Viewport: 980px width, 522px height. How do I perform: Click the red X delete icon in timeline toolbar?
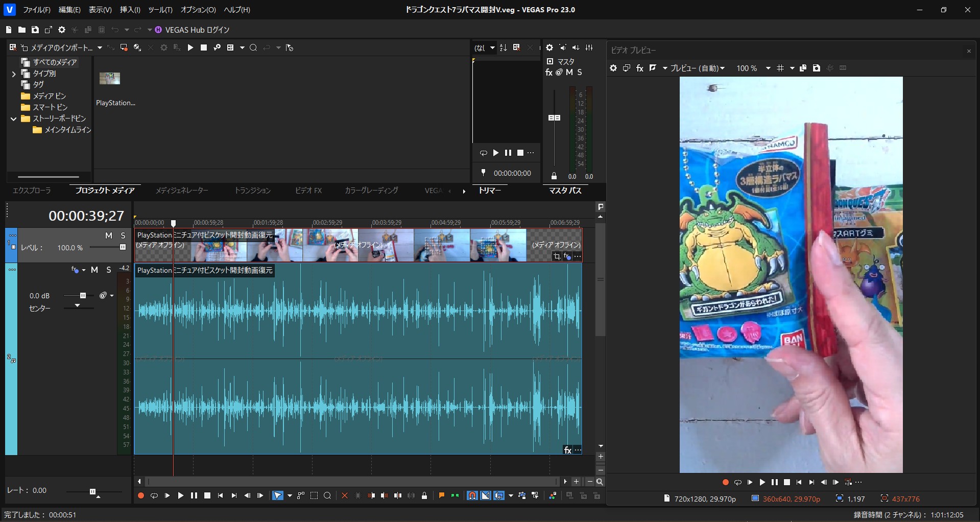(345, 495)
